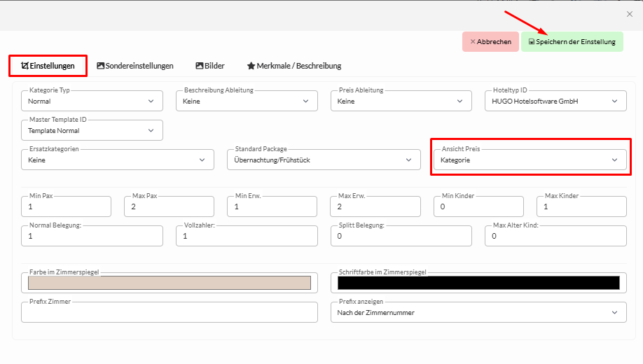
Task: Expand the Preis Ableitung dropdown
Action: pos(401,101)
